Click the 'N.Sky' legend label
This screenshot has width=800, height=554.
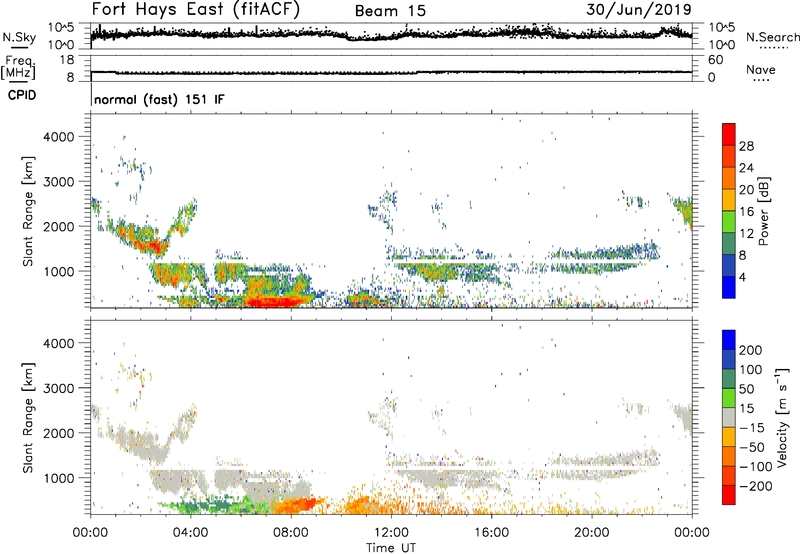point(19,37)
